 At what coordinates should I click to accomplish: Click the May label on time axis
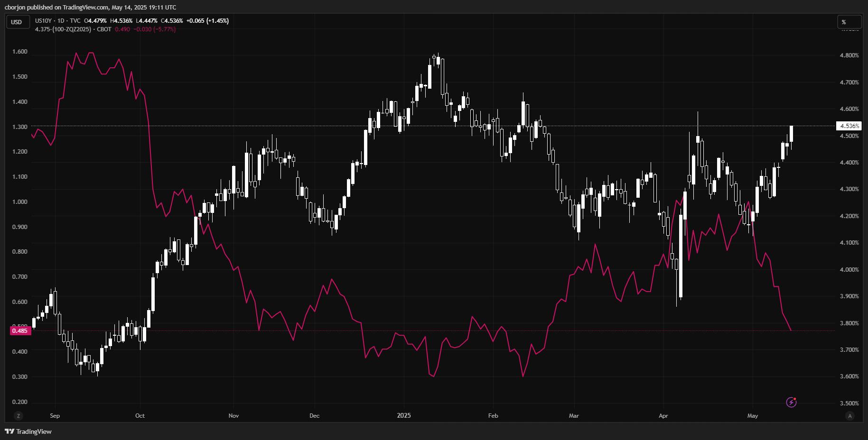[x=753, y=416]
